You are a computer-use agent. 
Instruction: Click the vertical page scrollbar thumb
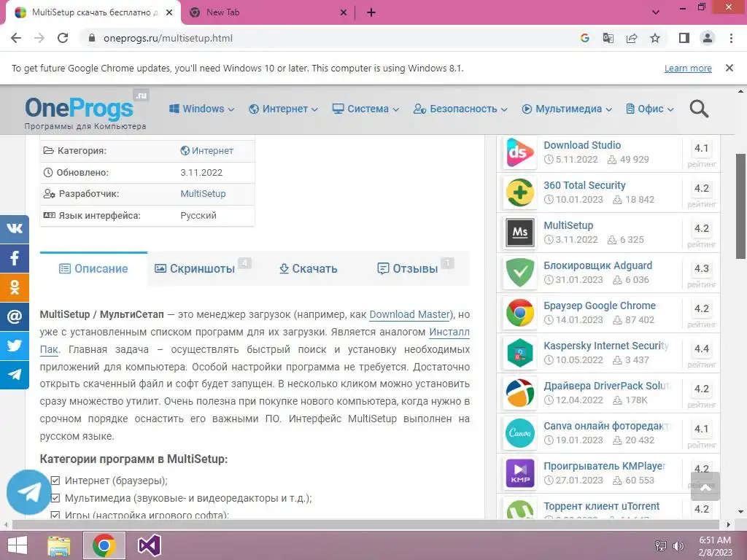741,206
